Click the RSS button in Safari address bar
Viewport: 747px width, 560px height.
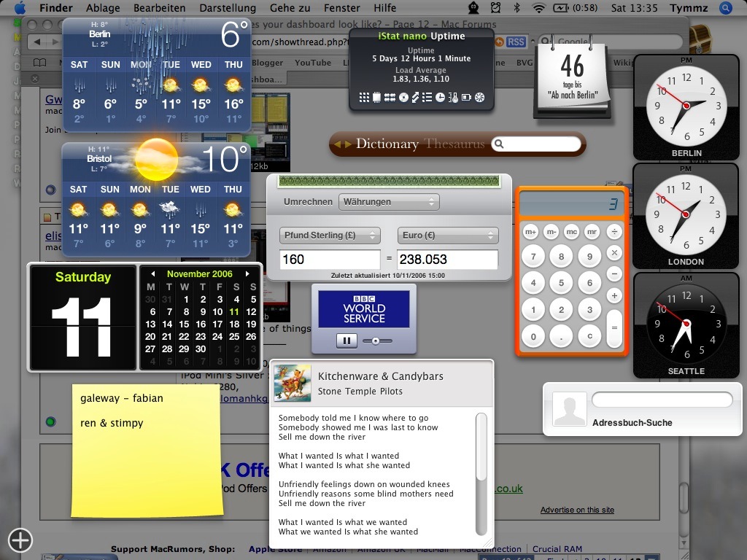pos(516,42)
